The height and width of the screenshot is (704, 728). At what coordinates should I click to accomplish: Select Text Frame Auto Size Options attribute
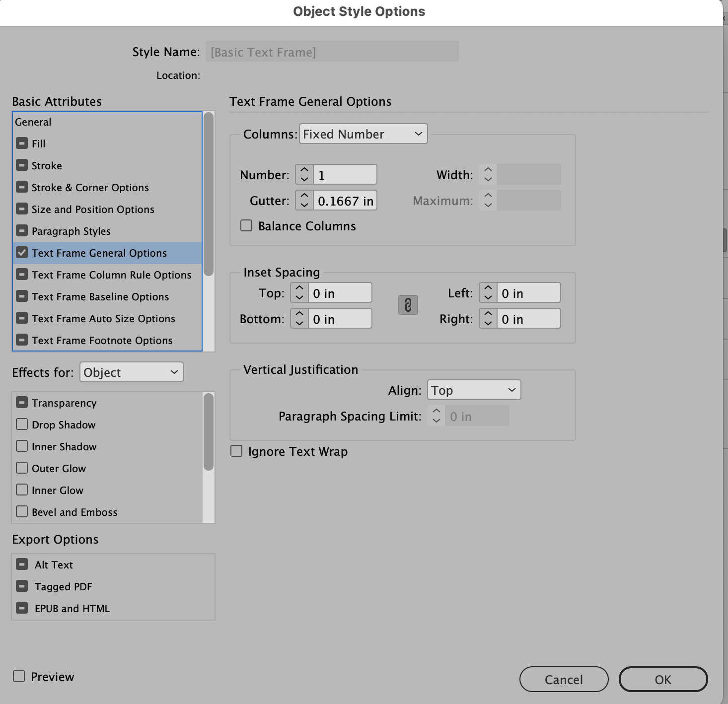(103, 318)
